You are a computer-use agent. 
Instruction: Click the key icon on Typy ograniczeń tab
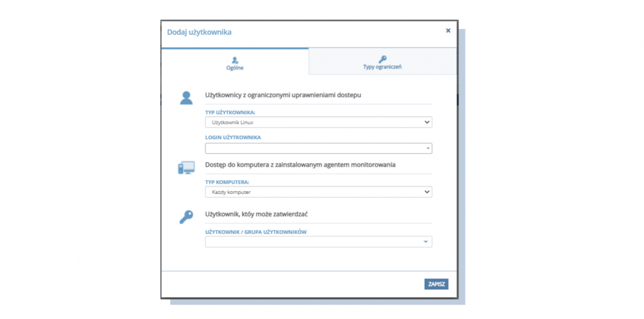point(382,59)
